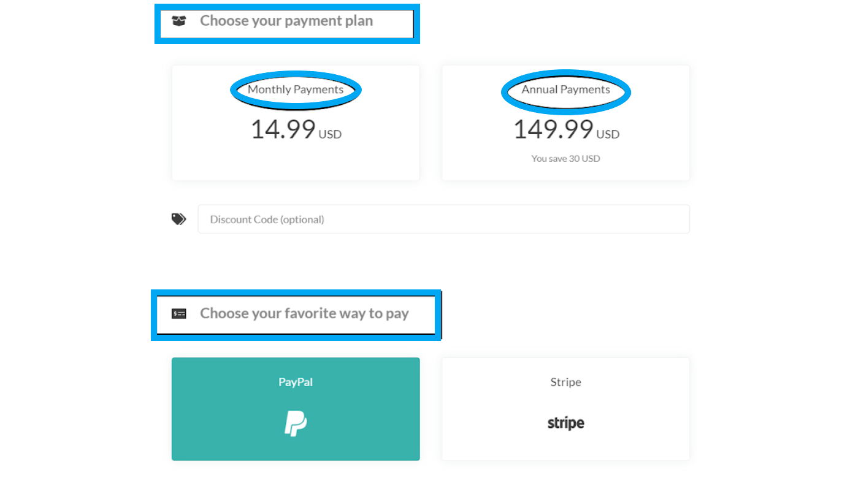Click the 149.99 USD annual price
The width and height of the screenshot is (842, 504).
[565, 129]
